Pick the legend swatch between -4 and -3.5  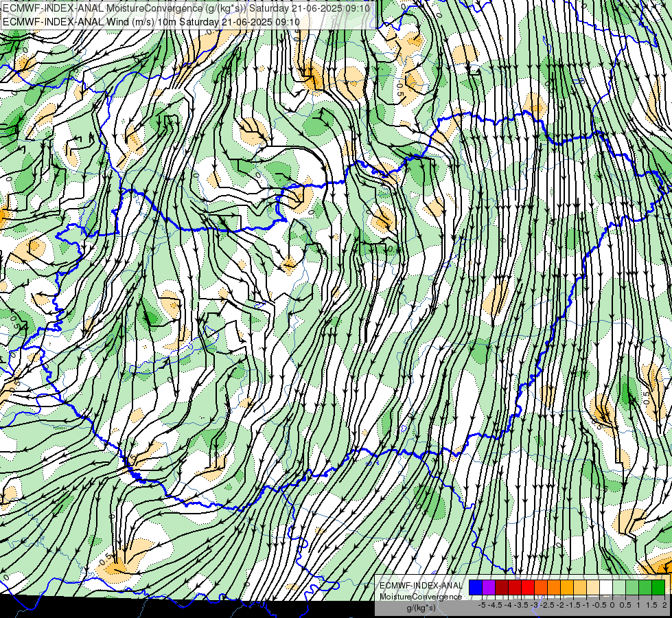[515, 588]
